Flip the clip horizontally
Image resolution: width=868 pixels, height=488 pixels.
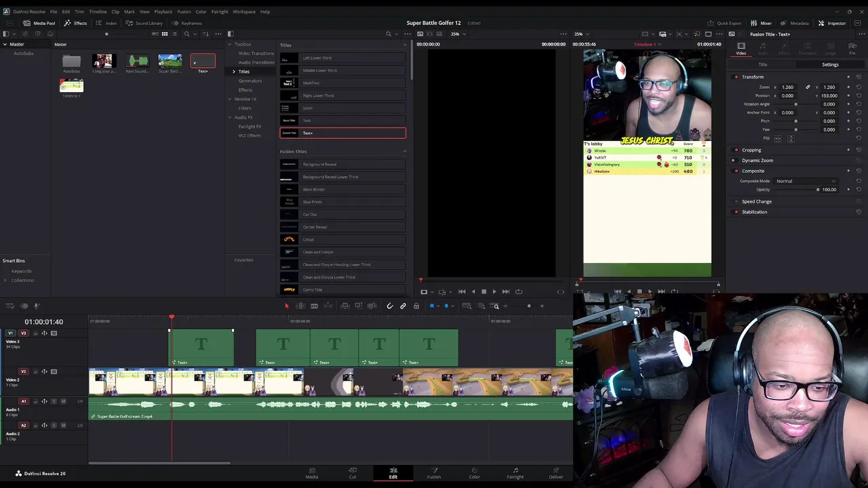(778, 138)
